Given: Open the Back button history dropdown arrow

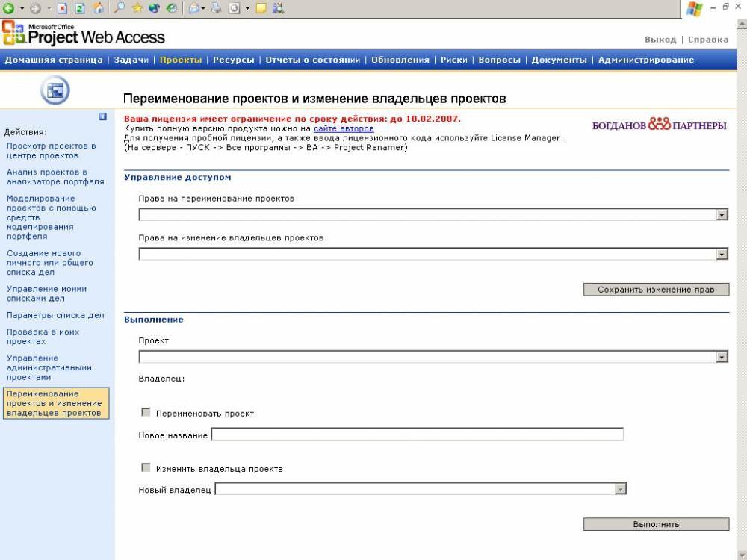Looking at the screenshot, I should point(22,8).
